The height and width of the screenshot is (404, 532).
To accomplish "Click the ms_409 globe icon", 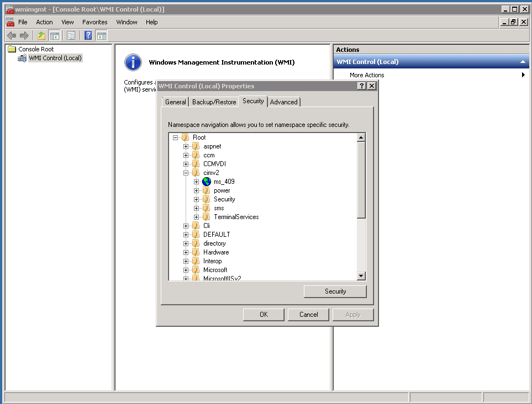I will (206, 182).
